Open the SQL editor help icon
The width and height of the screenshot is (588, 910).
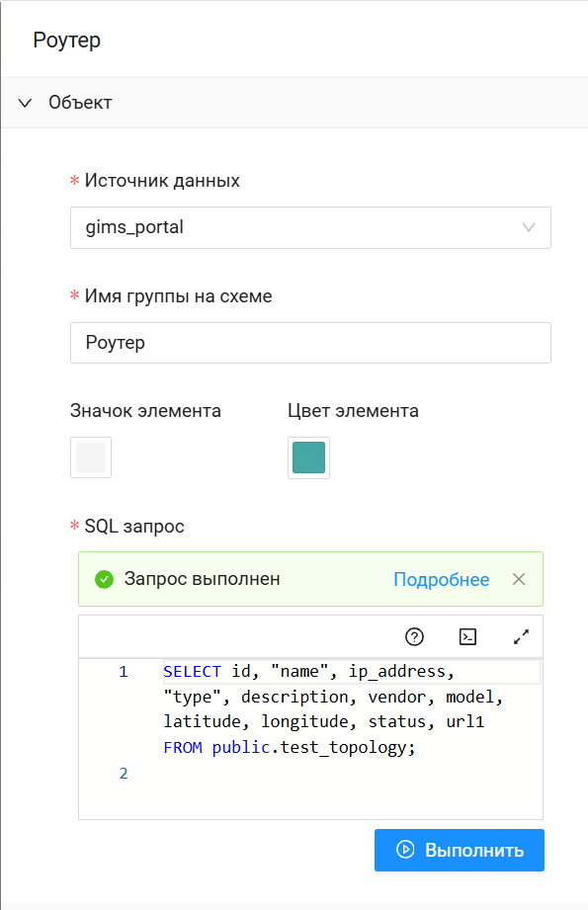point(414,636)
